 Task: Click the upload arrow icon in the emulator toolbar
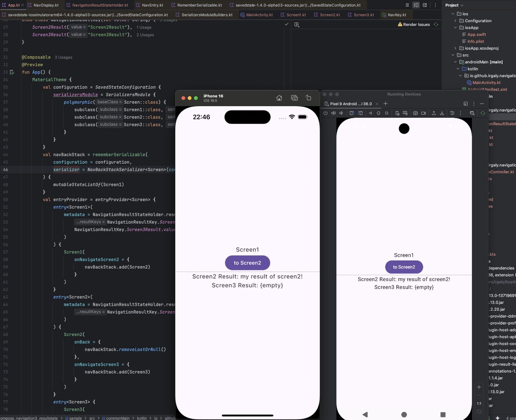tap(434, 113)
